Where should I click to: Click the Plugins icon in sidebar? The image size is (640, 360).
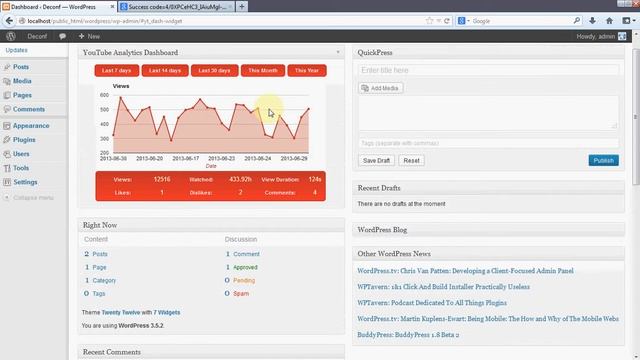pyautogui.click(x=7, y=140)
